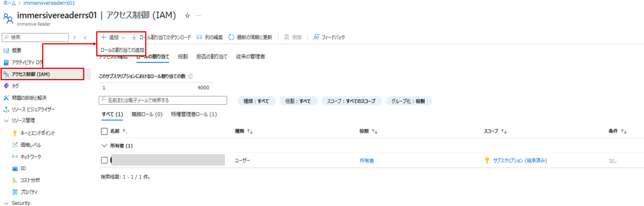
Task: Click the 追加 (Add) plus button
Action: click(x=110, y=38)
